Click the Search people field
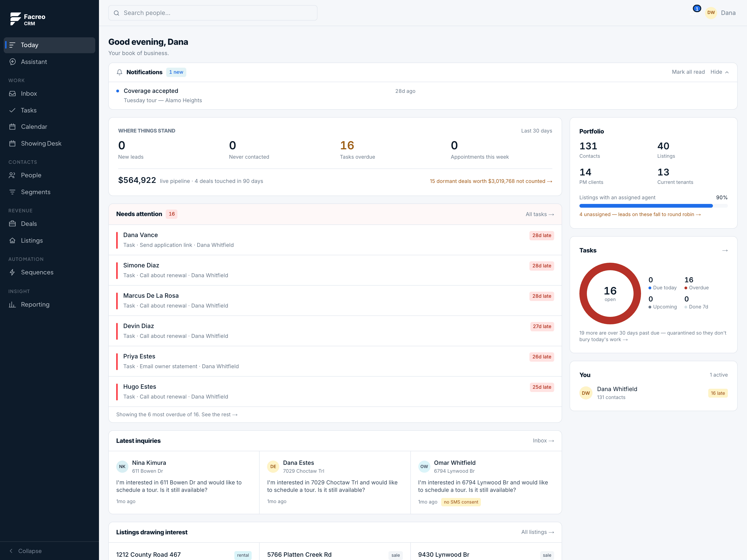Screen dimensions: 747x560 coord(213,13)
